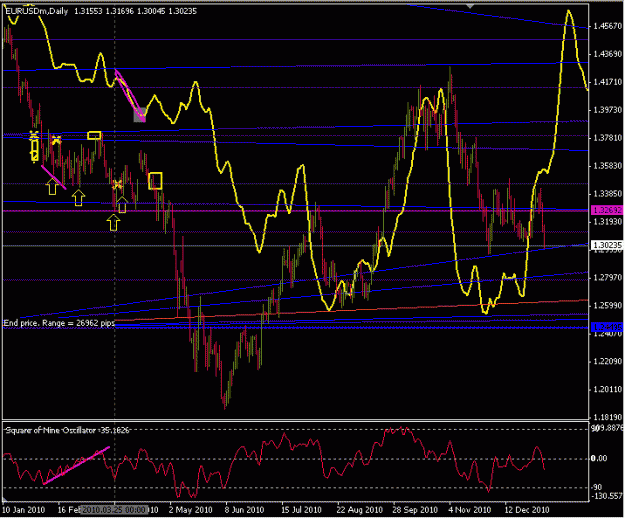Click the 1.20110 price axis label

click(607, 389)
